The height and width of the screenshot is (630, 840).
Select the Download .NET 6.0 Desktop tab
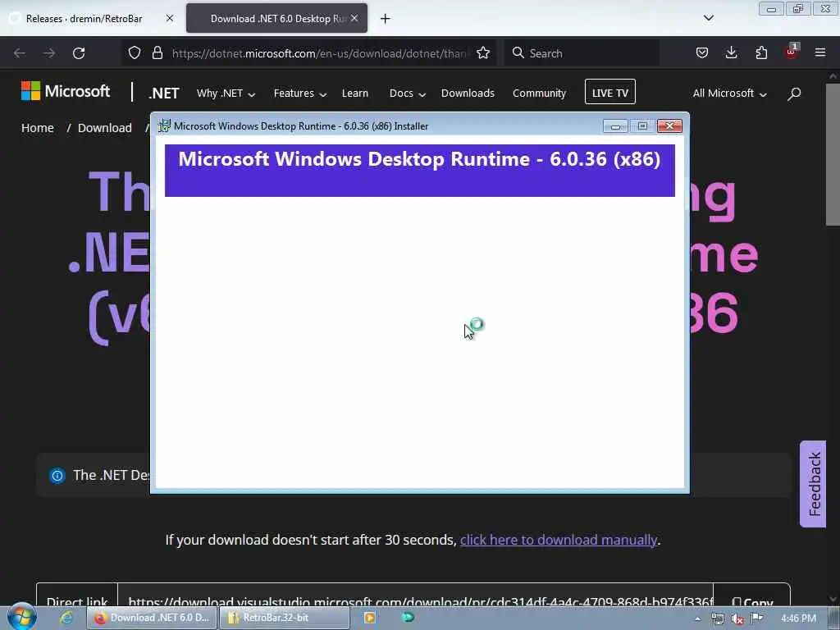click(277, 19)
